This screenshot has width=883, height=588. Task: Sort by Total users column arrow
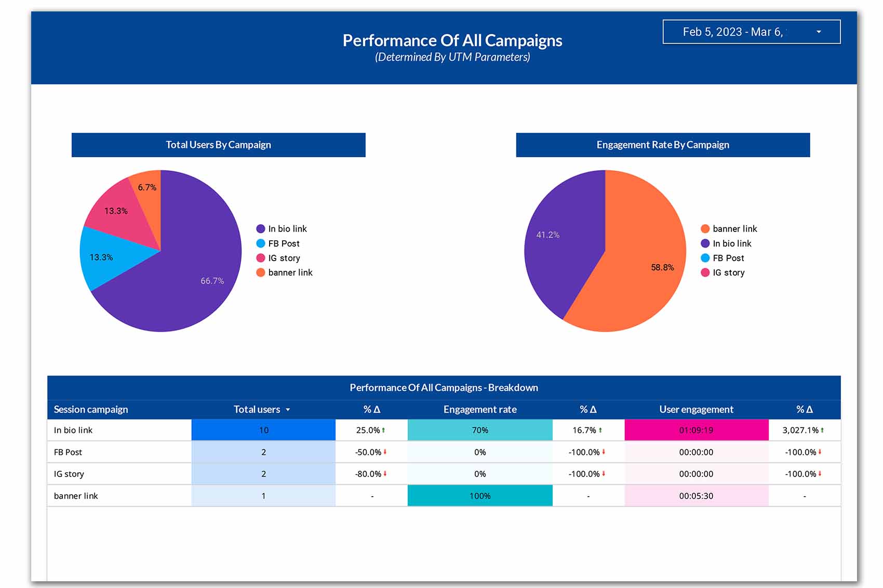pyautogui.click(x=288, y=409)
